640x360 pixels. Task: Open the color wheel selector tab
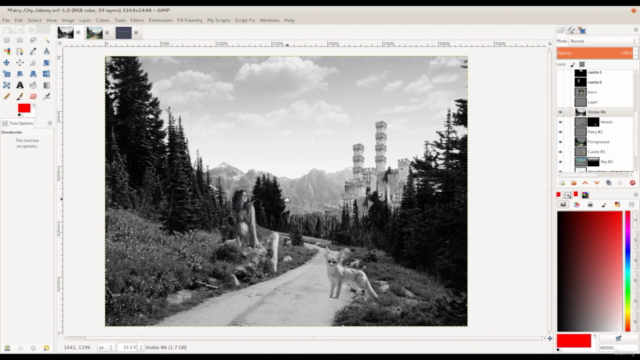tap(576, 204)
